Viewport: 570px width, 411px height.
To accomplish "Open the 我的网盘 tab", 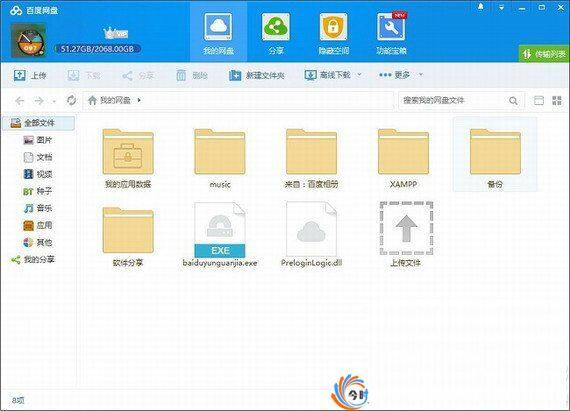I will pos(218,33).
